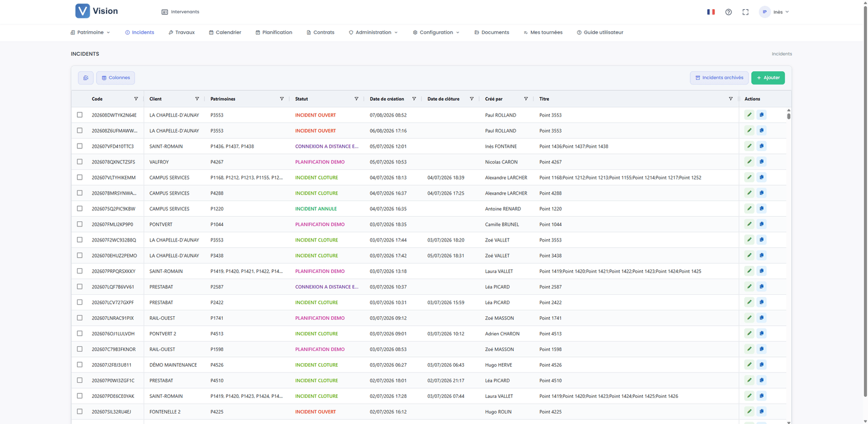Click client cell DÉMO MAINTENANCE

[173, 365]
